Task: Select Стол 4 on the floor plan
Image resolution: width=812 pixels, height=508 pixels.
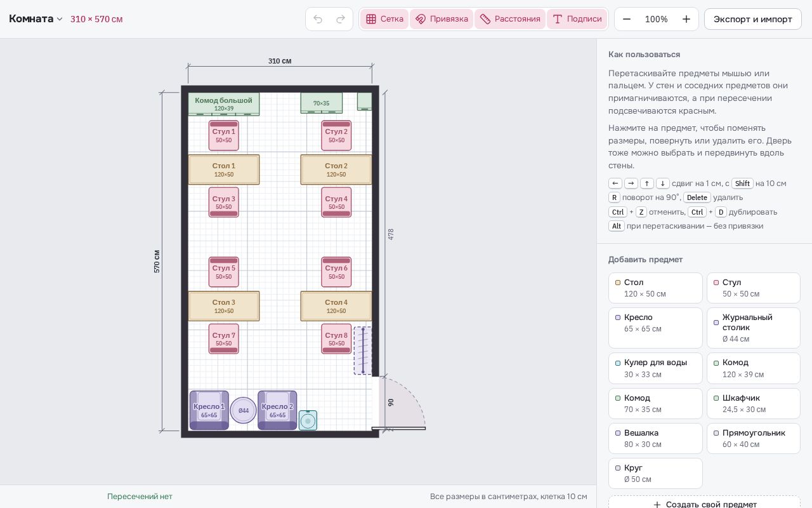Action: pos(336,306)
